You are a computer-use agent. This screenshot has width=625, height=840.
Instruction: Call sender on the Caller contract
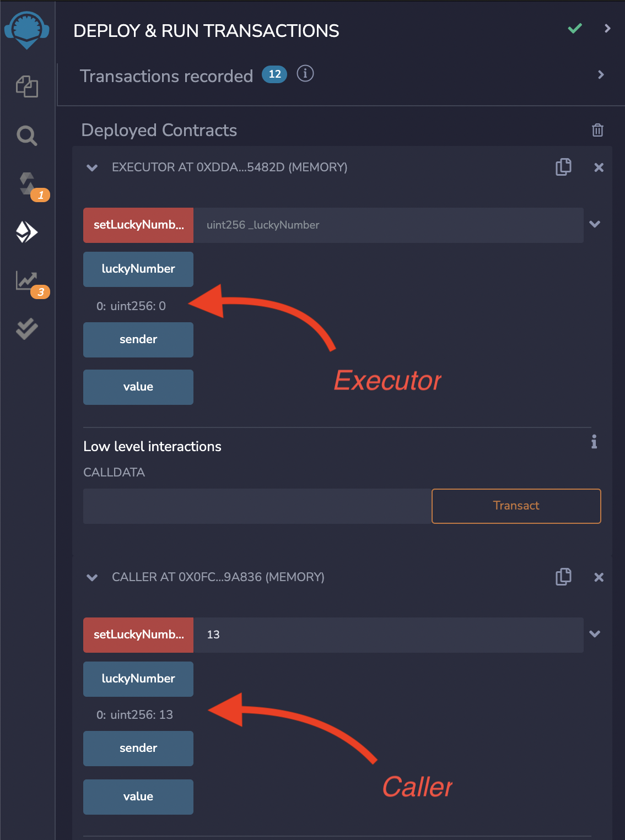click(x=138, y=748)
